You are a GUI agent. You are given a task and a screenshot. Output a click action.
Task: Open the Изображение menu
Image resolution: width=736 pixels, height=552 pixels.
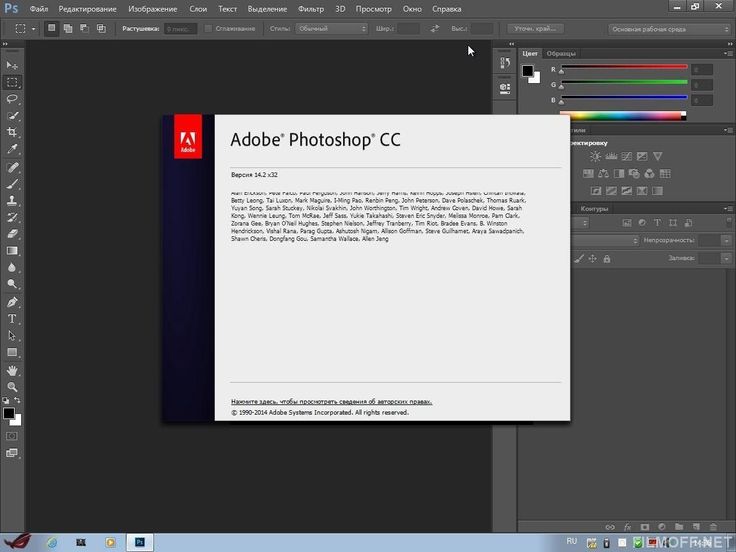click(153, 9)
